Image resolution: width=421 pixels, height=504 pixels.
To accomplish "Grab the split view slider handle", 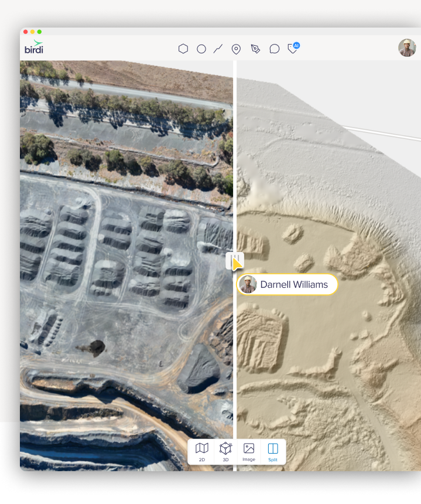I will pos(235,260).
